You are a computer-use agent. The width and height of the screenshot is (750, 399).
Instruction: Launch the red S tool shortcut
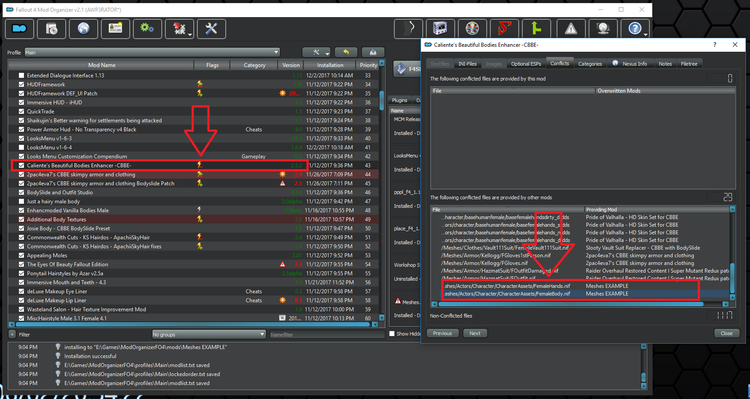(504, 29)
